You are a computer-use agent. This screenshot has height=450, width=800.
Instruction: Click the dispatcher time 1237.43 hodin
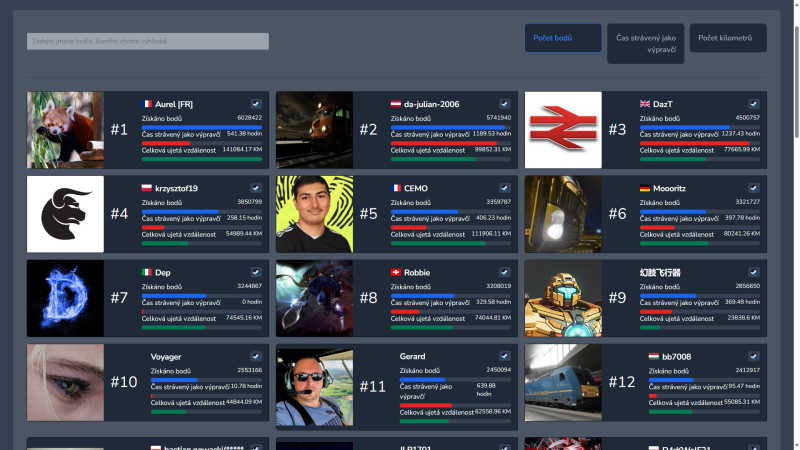(741, 134)
